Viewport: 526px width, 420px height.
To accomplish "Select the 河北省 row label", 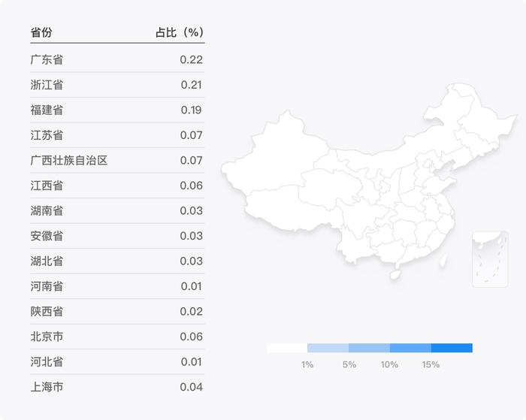I will [47, 361].
